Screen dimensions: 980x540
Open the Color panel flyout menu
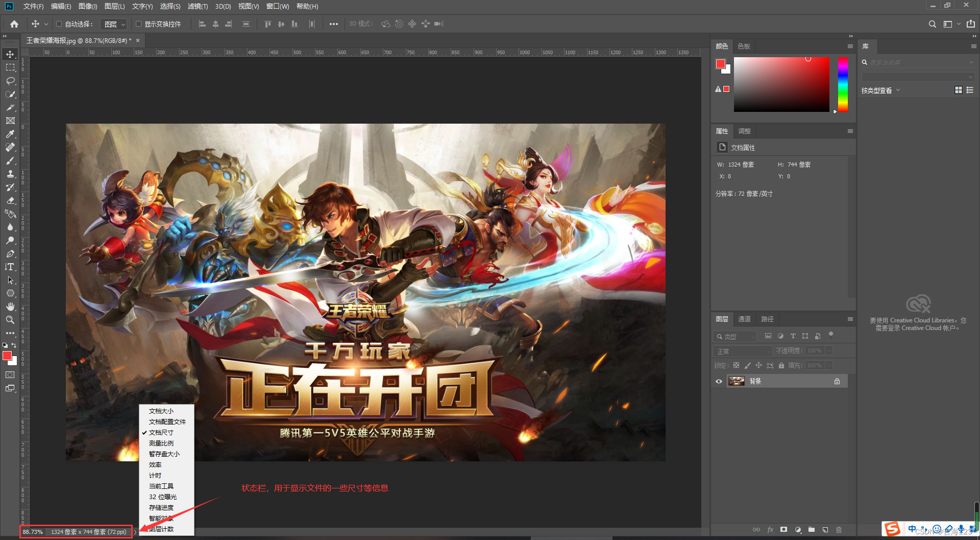[x=850, y=46]
